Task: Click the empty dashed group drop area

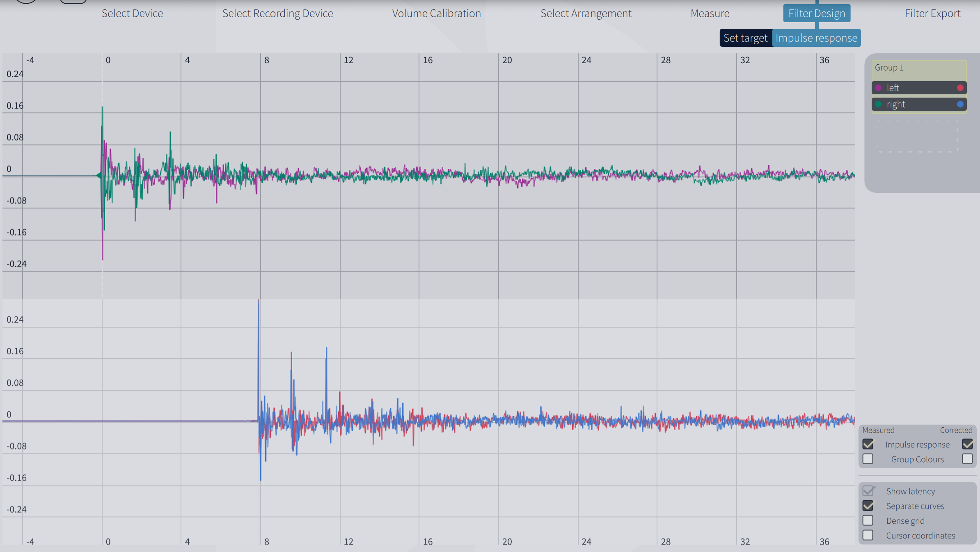Action: tap(917, 137)
